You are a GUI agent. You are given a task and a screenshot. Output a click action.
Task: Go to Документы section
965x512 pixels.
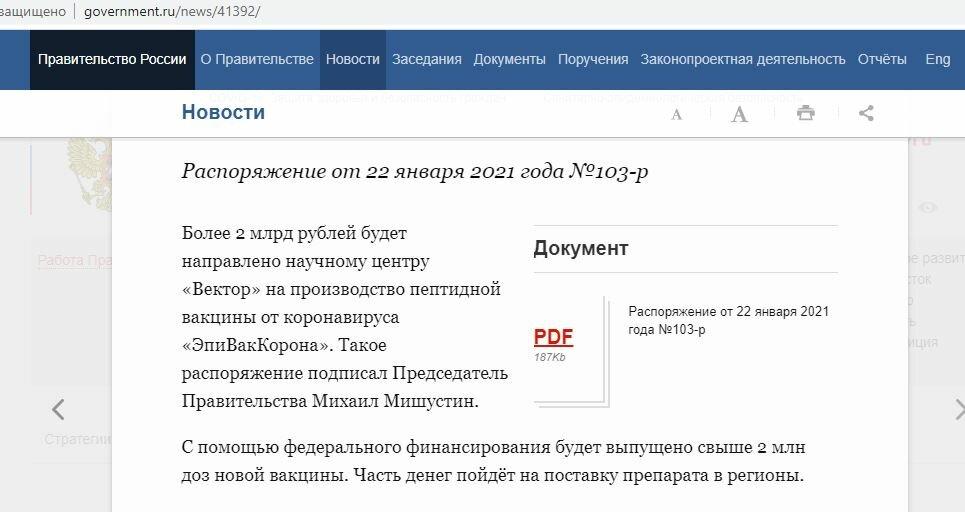(510, 60)
